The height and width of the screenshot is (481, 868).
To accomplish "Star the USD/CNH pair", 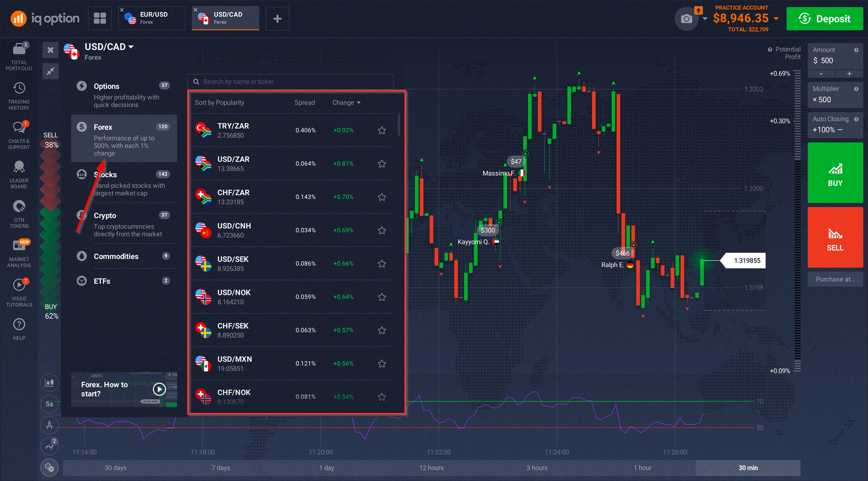I will (382, 230).
